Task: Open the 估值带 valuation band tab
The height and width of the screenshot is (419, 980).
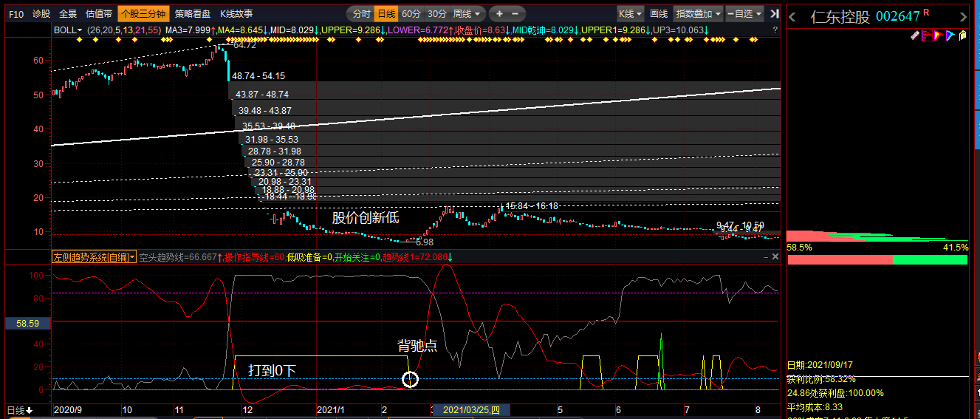Action: (x=99, y=13)
